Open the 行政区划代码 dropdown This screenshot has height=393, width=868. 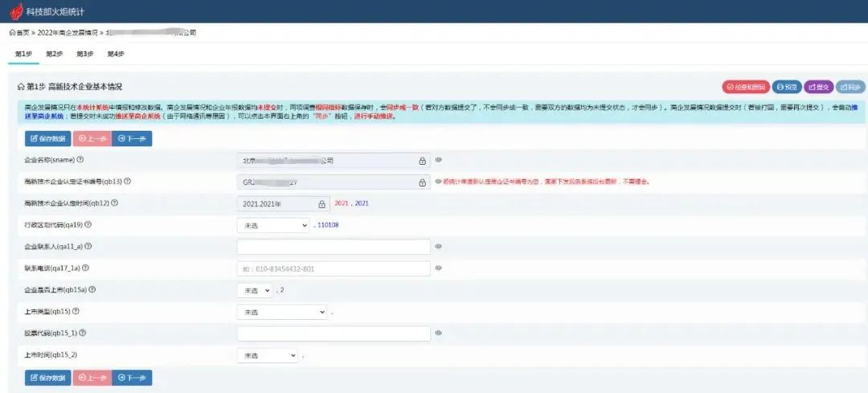point(273,226)
